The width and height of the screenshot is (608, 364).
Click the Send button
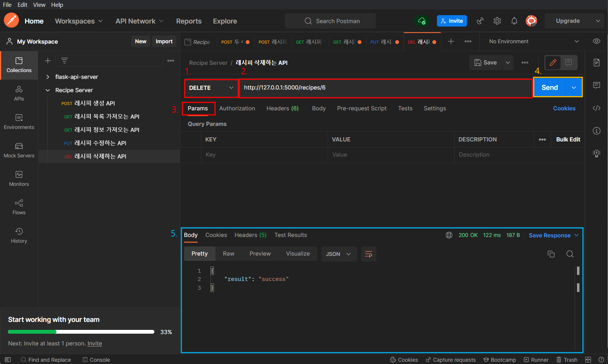coord(550,88)
